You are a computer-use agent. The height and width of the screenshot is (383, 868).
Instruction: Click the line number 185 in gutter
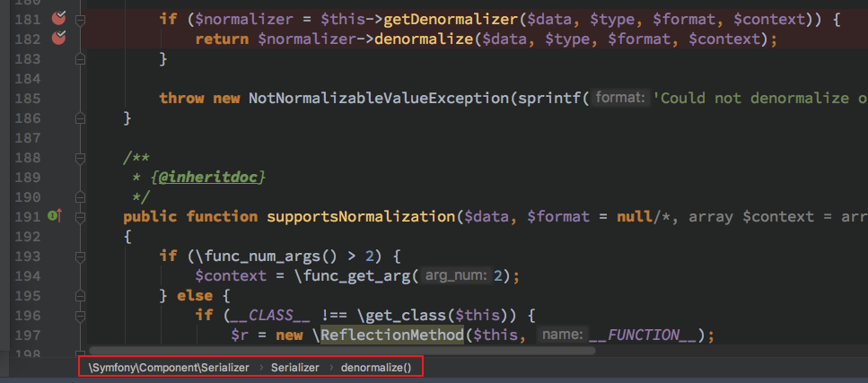[x=27, y=98]
